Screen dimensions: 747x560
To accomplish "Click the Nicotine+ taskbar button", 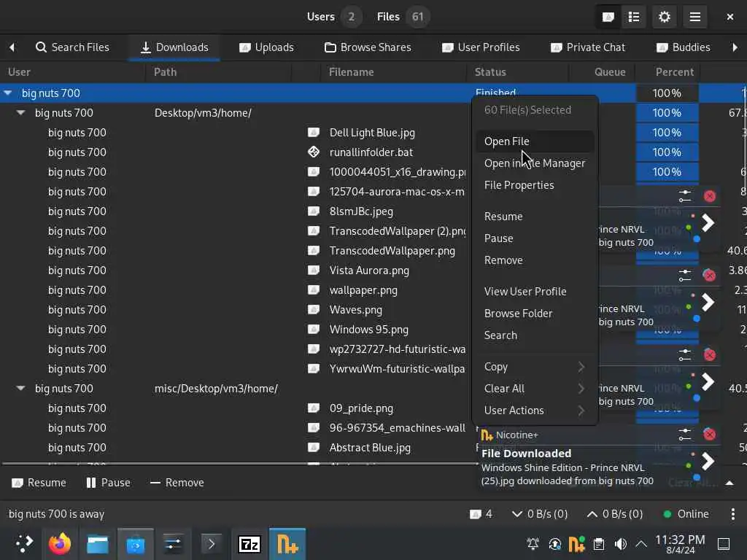I will point(287,544).
